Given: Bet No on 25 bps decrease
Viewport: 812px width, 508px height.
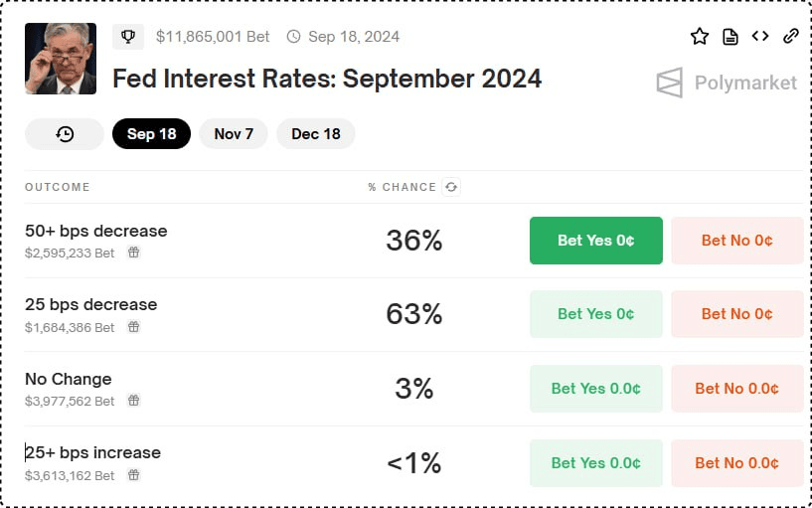Looking at the screenshot, I should 737,314.
